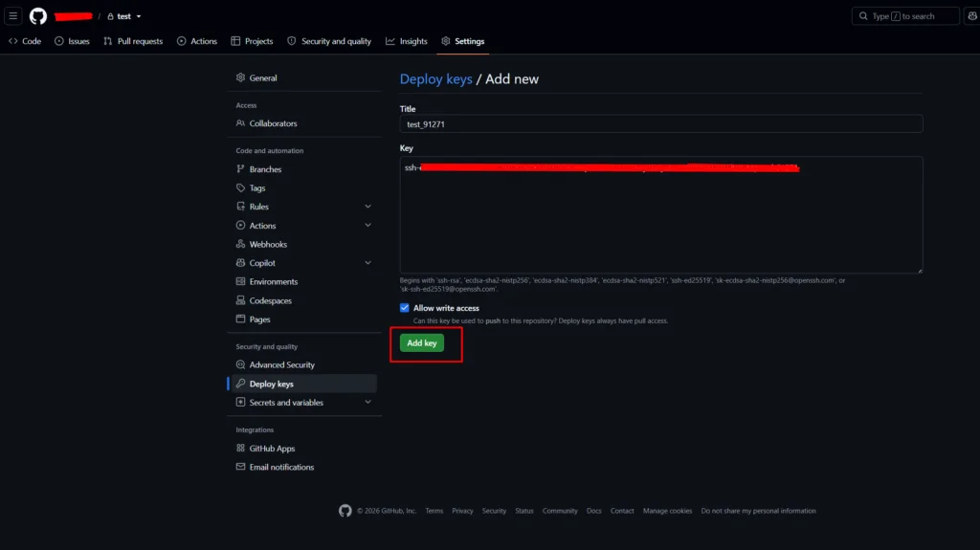Click the test repository name link
Screen dimensions: 980x550
coord(124,16)
